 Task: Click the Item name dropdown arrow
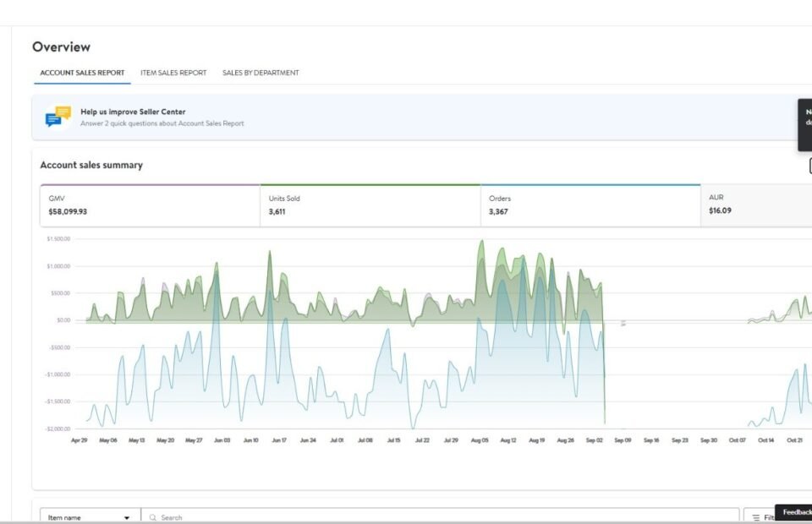click(127, 518)
